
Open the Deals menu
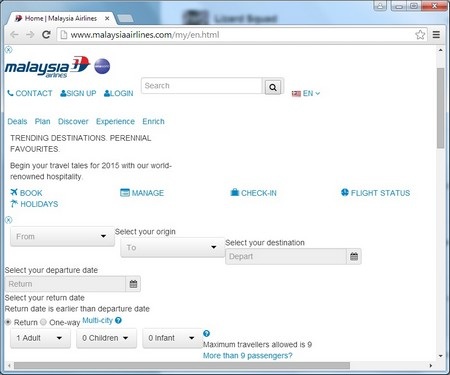[x=17, y=121]
